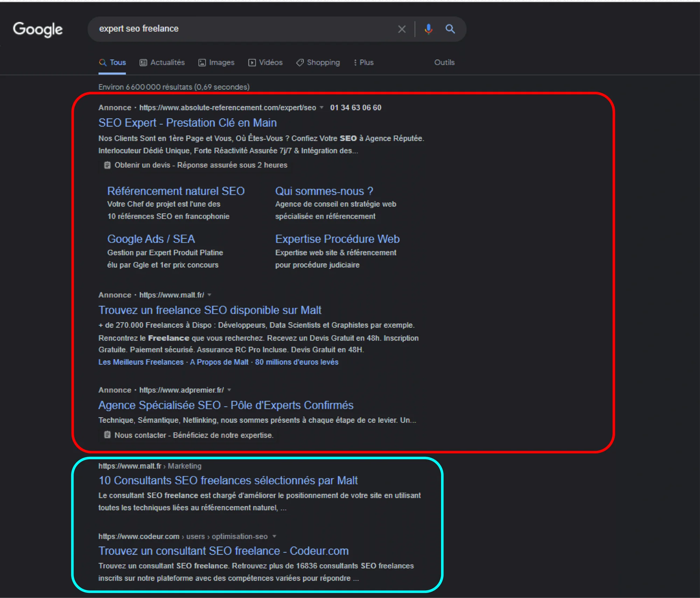Select the Tous tab
Viewport: 700px width, 598px height.
[112, 63]
